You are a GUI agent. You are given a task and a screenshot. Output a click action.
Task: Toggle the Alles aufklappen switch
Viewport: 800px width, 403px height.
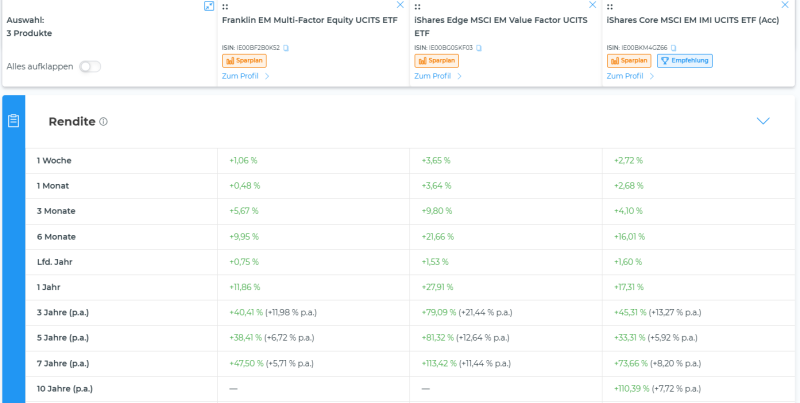(x=90, y=67)
